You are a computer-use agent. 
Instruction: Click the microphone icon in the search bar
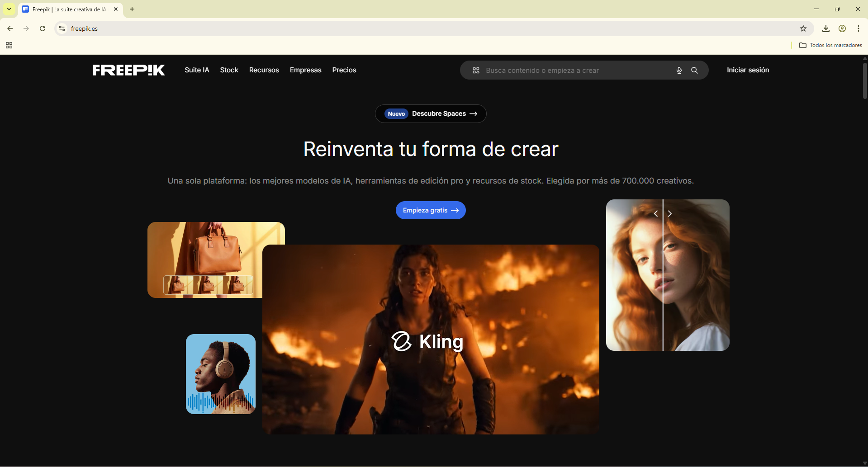tap(678, 70)
